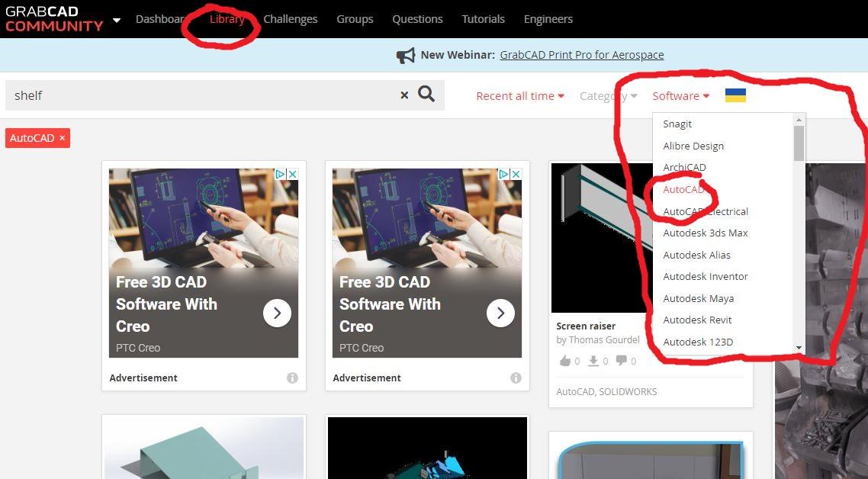Open the blue-bordered cabinet model thumbnail
This screenshot has height=479, width=868.
click(651, 460)
